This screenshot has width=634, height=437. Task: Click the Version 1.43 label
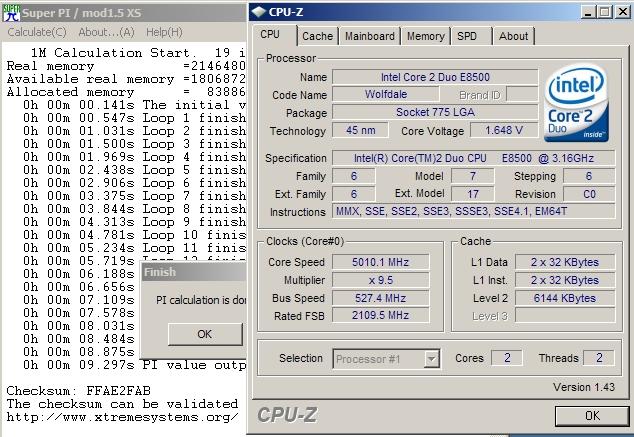point(584,387)
